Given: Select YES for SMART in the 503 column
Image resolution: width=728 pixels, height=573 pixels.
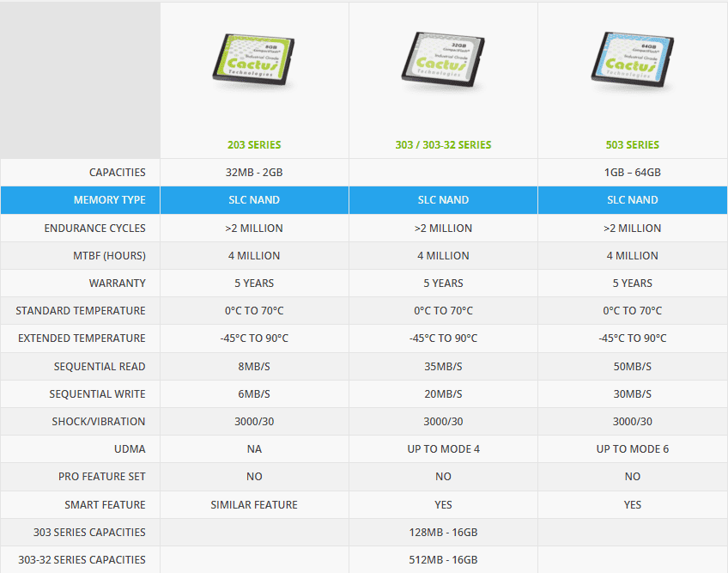Looking at the screenshot, I should click(633, 504).
